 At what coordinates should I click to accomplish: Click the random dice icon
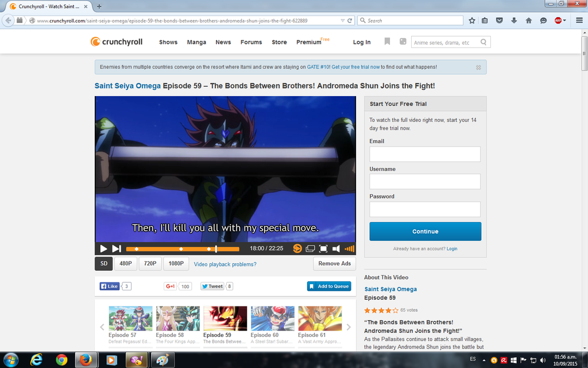pos(403,41)
